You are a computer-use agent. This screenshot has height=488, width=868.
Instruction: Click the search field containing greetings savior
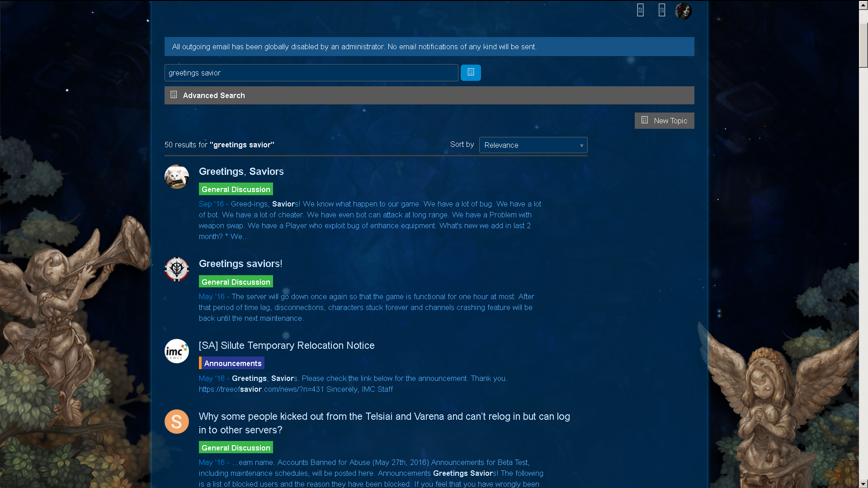[311, 73]
